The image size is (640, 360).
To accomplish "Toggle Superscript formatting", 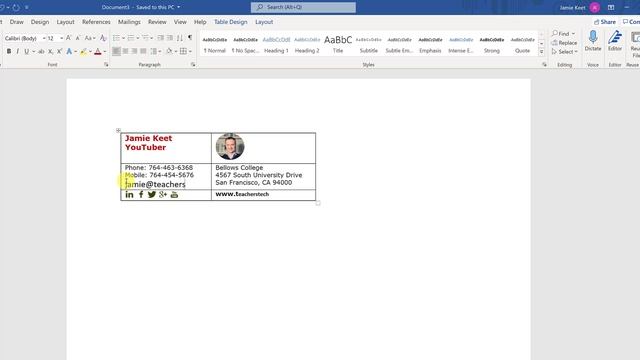I will [59, 51].
